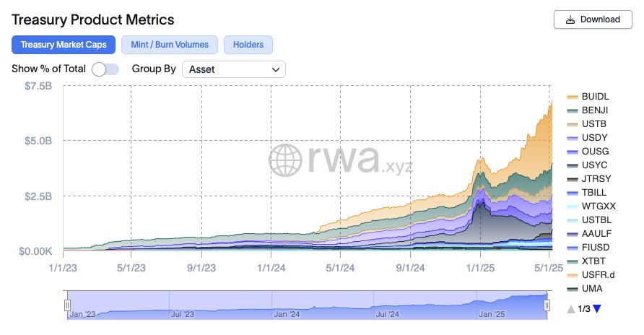Image resolution: width=644 pixels, height=335 pixels.
Task: Click the OUSG legend marker icon
Action: tap(573, 152)
